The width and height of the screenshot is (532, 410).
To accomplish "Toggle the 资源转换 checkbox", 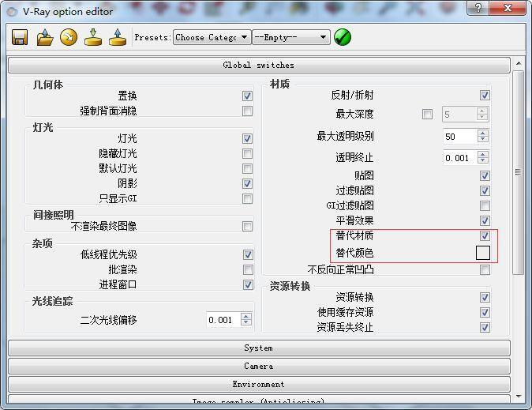I will tap(485, 298).
